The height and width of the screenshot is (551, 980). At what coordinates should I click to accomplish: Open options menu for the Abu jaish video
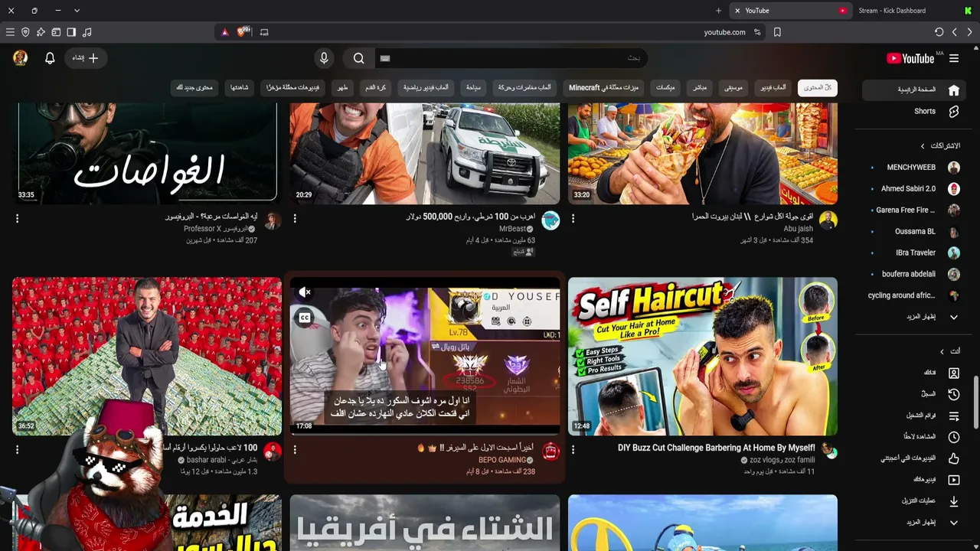(573, 219)
